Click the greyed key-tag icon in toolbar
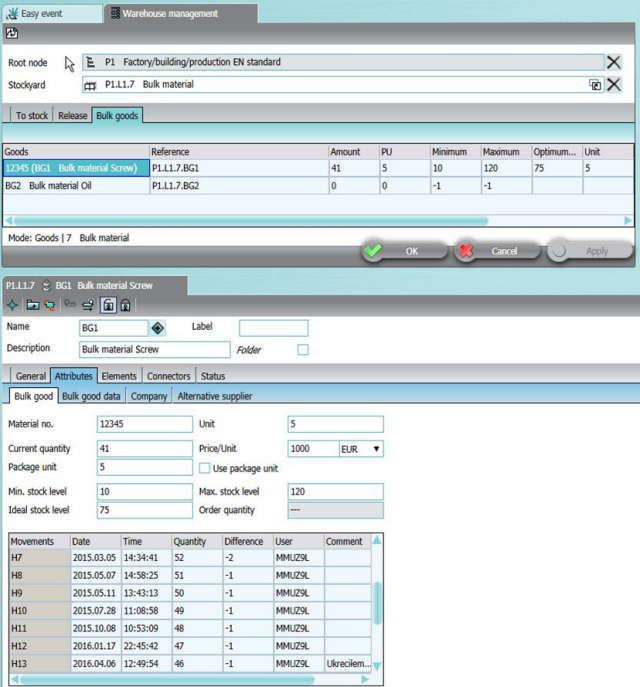Screen dimensions: 640x687 (70, 304)
